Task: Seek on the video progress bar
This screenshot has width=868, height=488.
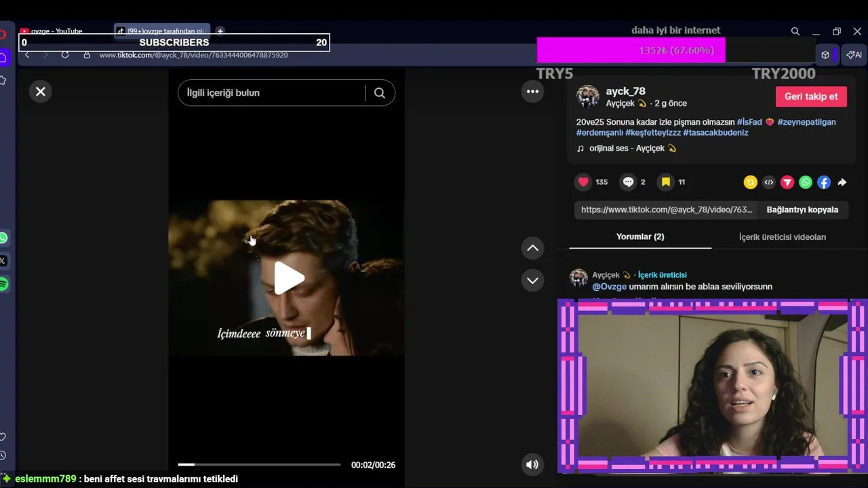Action: tap(259, 464)
